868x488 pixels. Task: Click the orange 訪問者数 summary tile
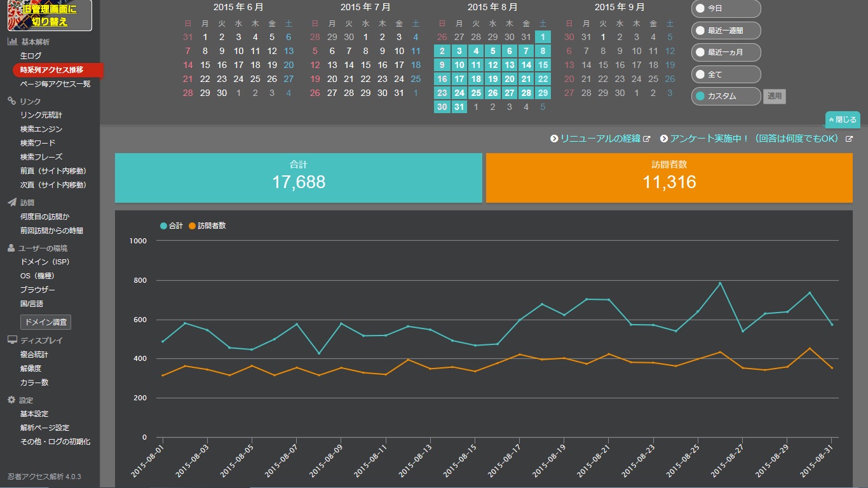[x=669, y=178]
